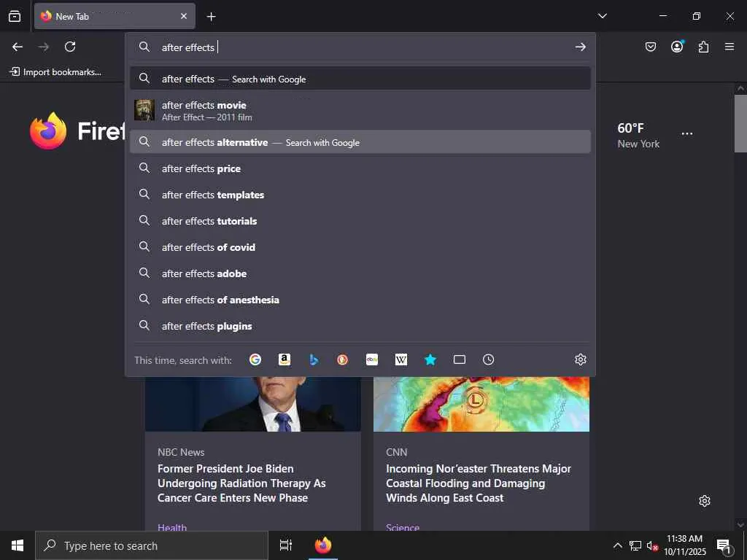Viewport: 747px width, 560px height.
Task: Select 'after effects alternative' suggestion
Action: coord(360,142)
